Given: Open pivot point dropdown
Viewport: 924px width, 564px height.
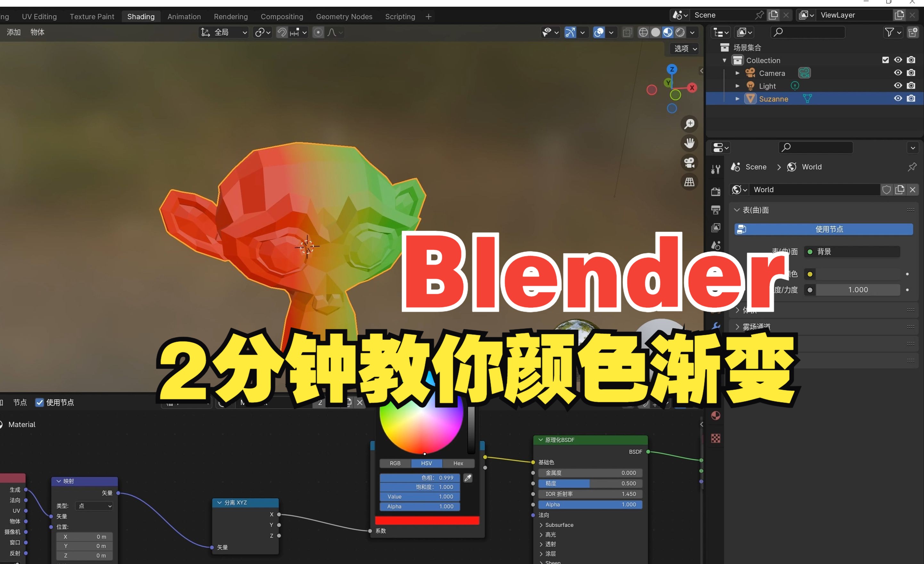Looking at the screenshot, I should point(263,33).
